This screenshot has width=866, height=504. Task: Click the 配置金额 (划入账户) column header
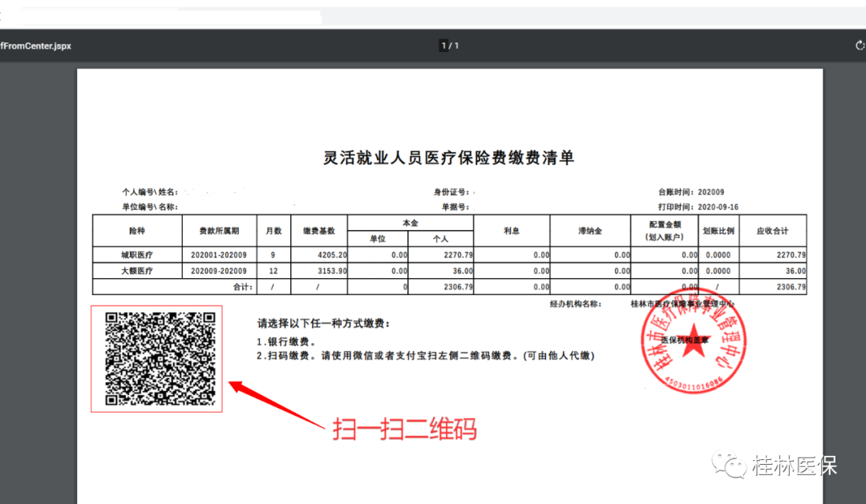click(665, 231)
